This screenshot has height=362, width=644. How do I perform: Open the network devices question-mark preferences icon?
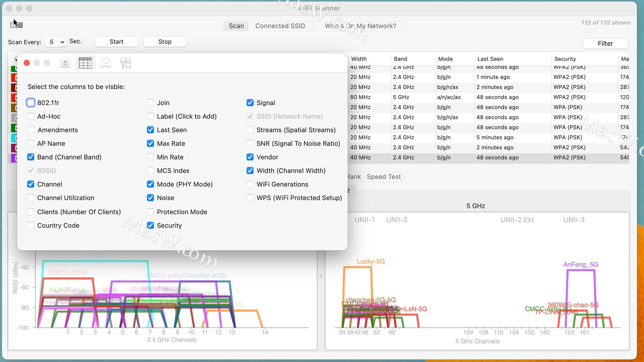click(x=126, y=63)
